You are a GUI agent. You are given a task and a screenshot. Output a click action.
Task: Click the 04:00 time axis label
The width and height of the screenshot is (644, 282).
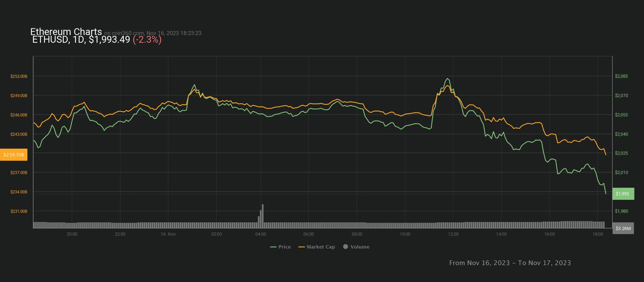coord(261,234)
